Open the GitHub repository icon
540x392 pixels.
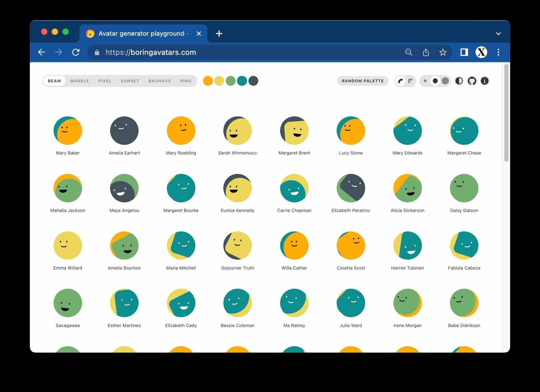click(472, 81)
